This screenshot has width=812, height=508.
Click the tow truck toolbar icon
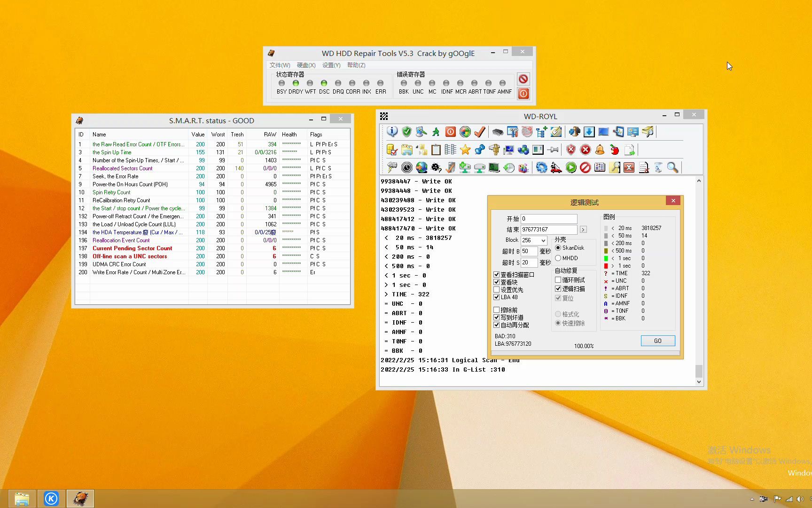[x=556, y=167]
